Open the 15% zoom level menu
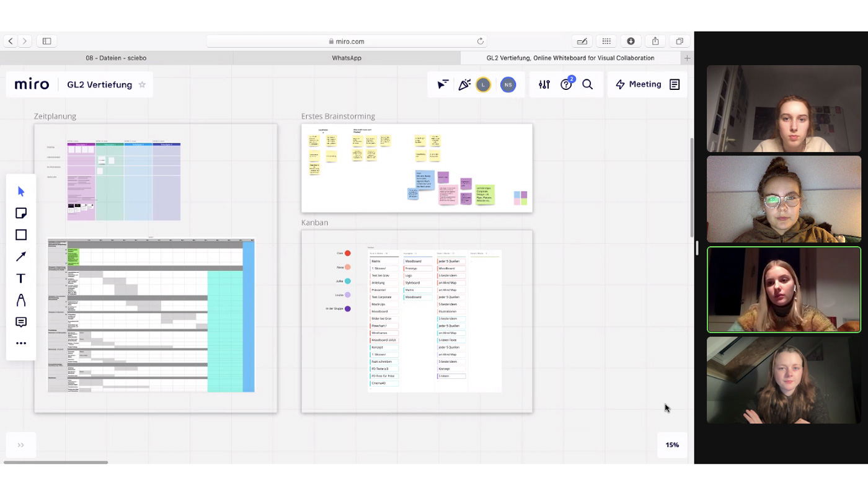The image size is (868, 496). (672, 445)
